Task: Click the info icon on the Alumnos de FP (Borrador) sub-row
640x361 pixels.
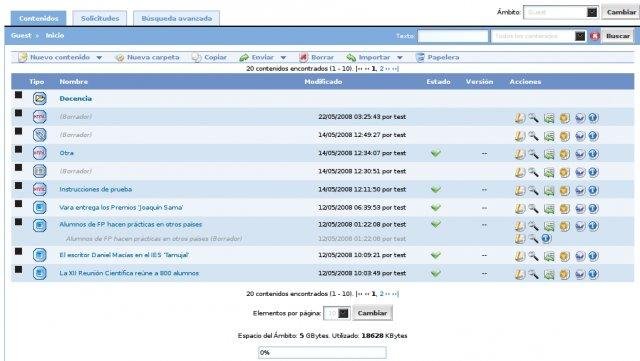Action: click(546, 238)
